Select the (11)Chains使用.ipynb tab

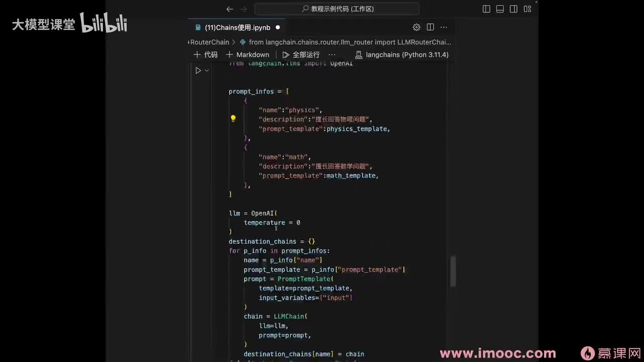237,28
